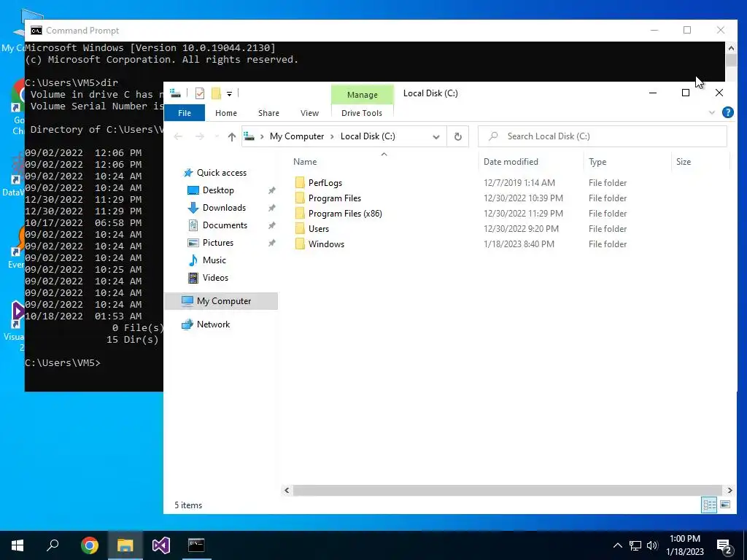Click the scroll left arrow in file list
The height and width of the screenshot is (560, 747).
287,490
